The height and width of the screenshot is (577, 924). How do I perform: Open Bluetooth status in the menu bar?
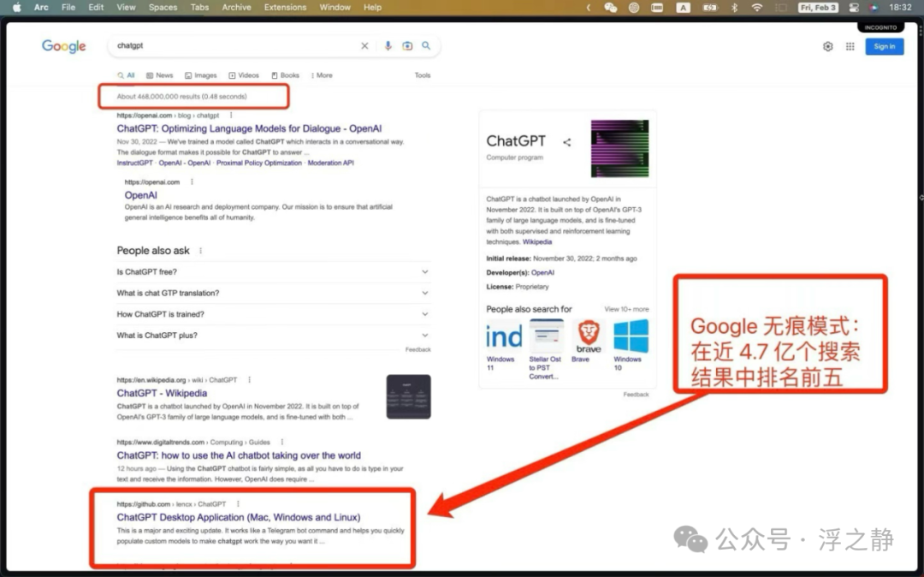(x=734, y=7)
